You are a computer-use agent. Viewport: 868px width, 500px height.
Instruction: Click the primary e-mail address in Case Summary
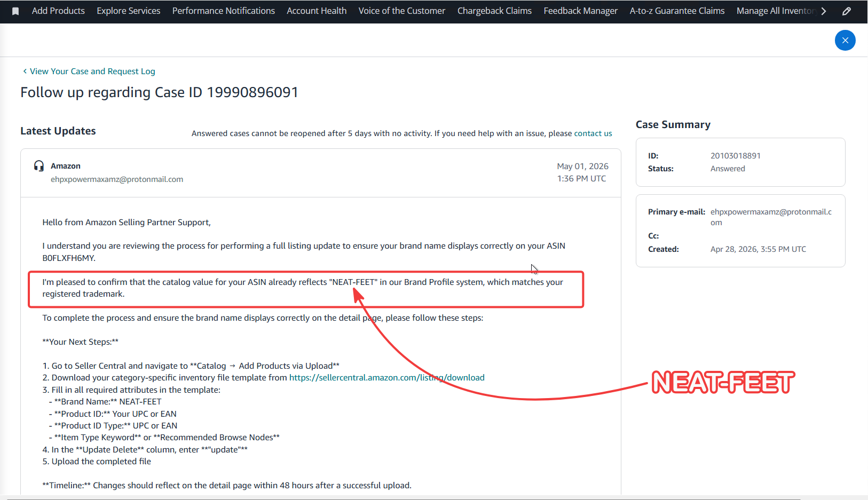coord(771,217)
